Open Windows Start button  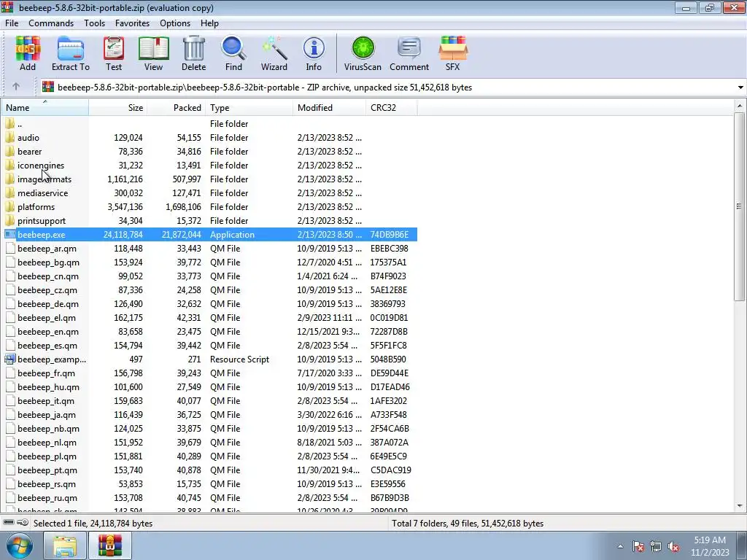coord(19,545)
